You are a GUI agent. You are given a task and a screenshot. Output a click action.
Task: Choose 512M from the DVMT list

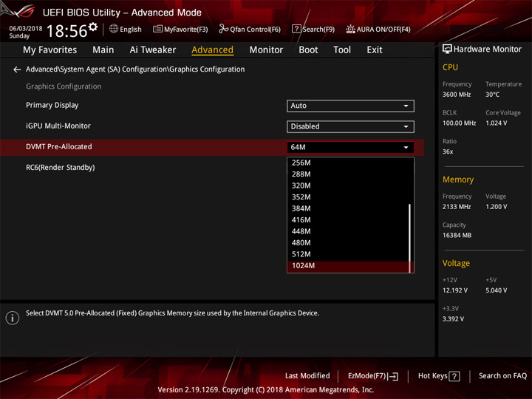(348, 254)
